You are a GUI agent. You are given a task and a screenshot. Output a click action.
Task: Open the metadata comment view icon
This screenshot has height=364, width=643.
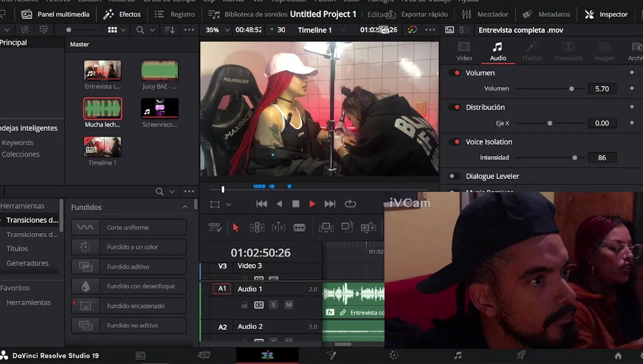[x=44, y=30]
